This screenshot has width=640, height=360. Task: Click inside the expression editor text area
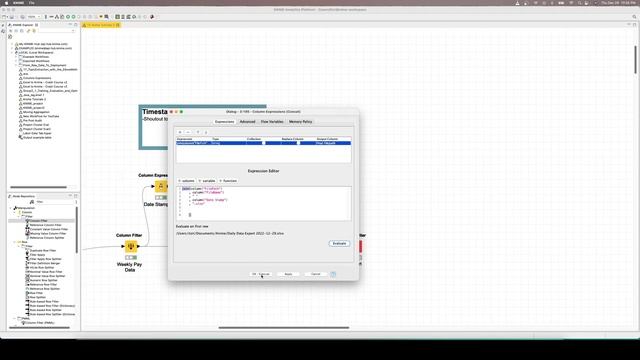tap(263, 203)
